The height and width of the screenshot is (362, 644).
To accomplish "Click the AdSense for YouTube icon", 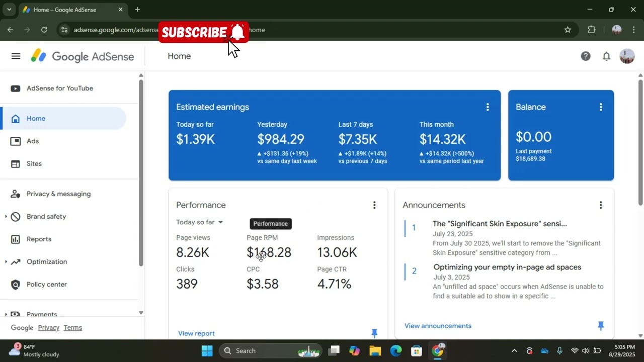I will [16, 88].
